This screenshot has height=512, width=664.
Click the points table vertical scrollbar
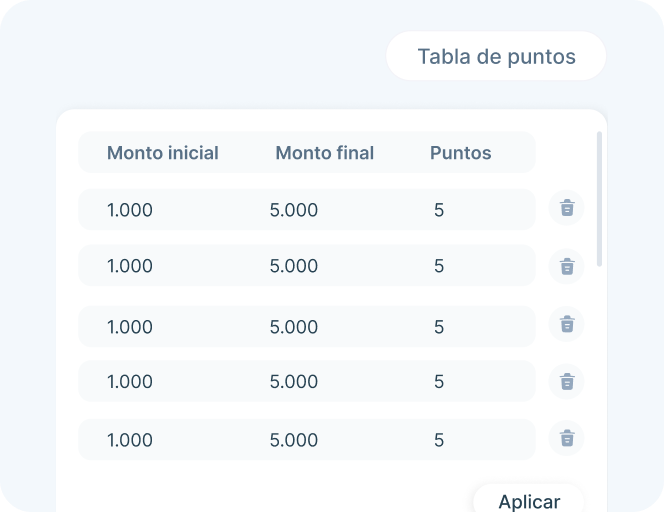[x=599, y=198]
